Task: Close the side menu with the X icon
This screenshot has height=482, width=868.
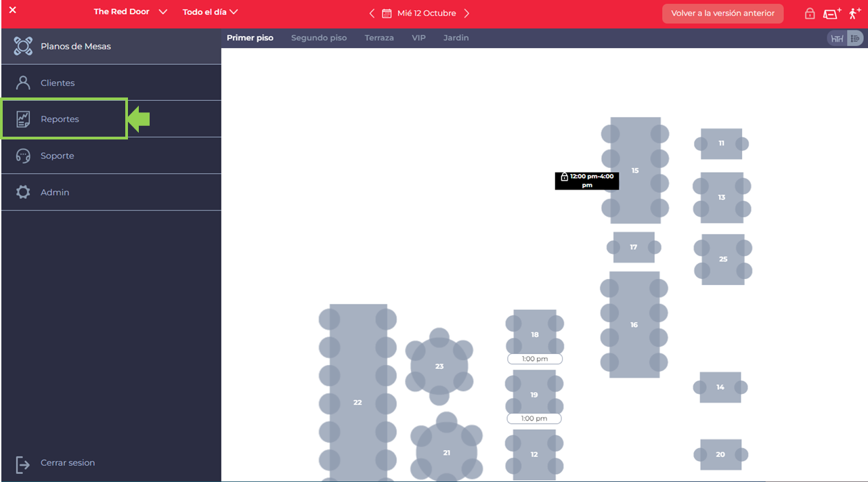Action: [x=12, y=10]
